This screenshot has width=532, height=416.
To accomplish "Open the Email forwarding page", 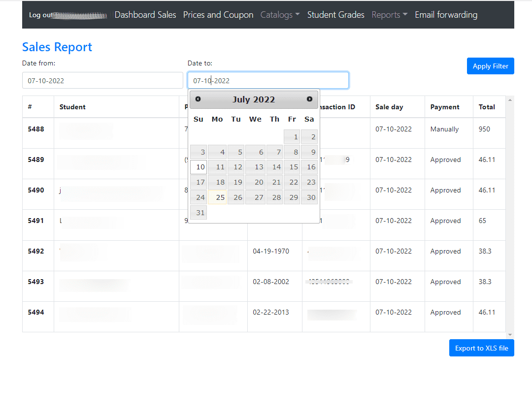I will coord(446,15).
